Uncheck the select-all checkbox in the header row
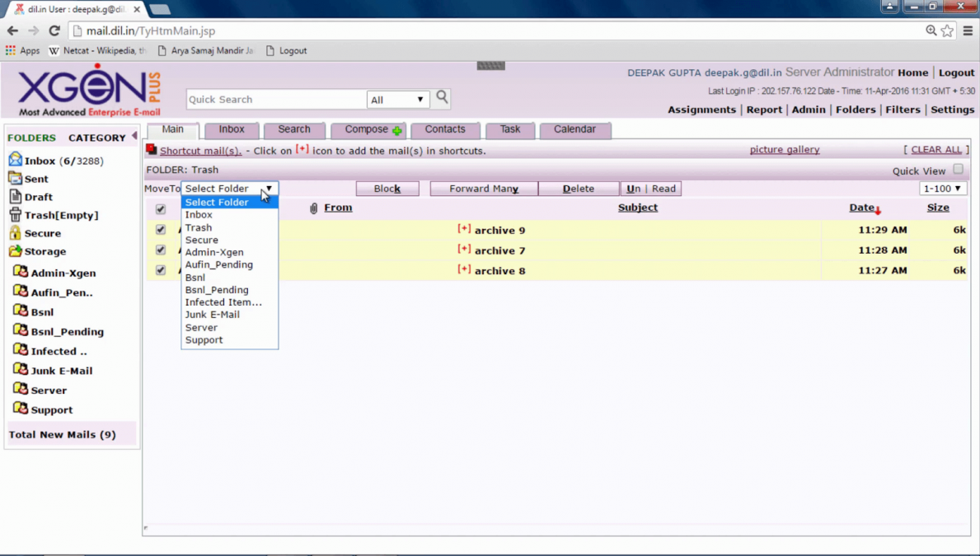Screen dimensions: 980x556 tap(160, 208)
